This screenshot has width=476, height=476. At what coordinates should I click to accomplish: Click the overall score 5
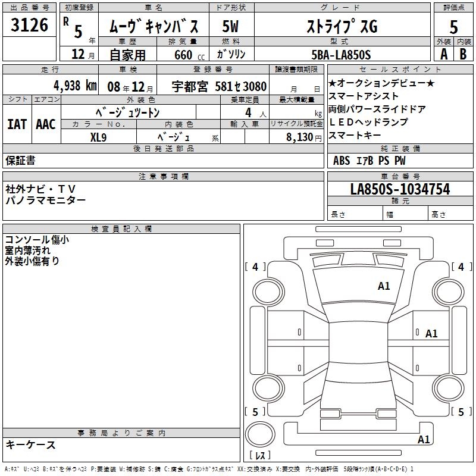(453, 27)
